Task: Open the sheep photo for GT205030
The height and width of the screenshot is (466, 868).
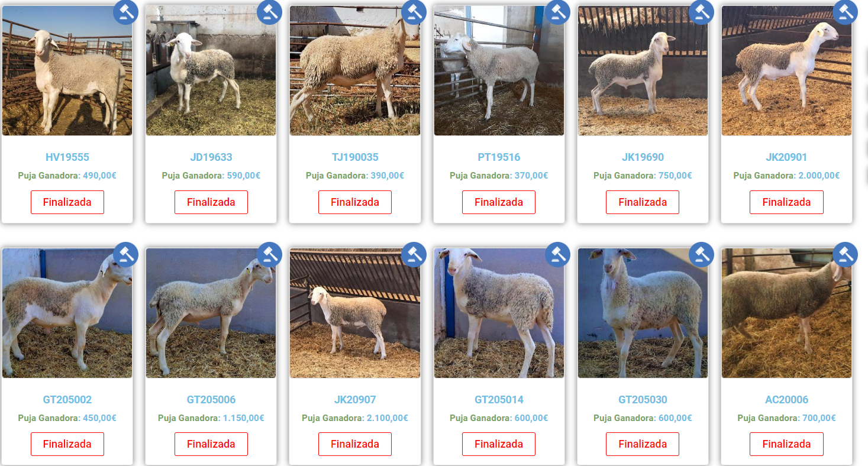Action: pos(643,313)
